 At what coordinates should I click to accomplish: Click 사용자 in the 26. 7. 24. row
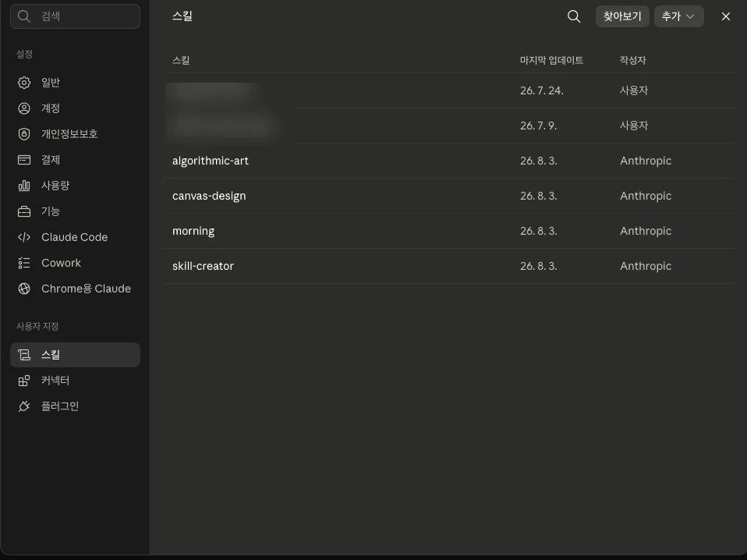click(634, 90)
